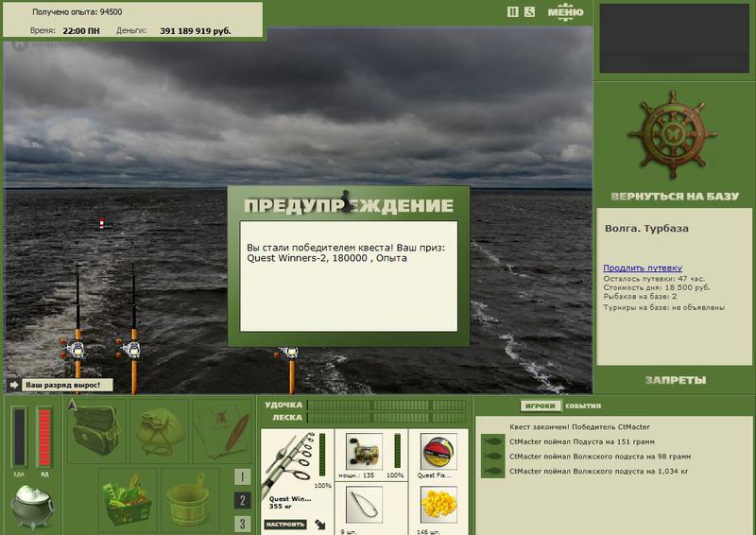Screen dimensions: 756x535
Task: Switch to the ИГРОКИ tab
Action: pyautogui.click(x=541, y=406)
